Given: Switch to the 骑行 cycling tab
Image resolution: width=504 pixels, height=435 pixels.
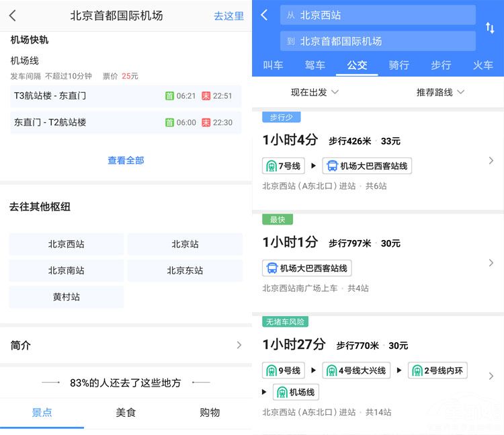Looking at the screenshot, I should pyautogui.click(x=398, y=65).
